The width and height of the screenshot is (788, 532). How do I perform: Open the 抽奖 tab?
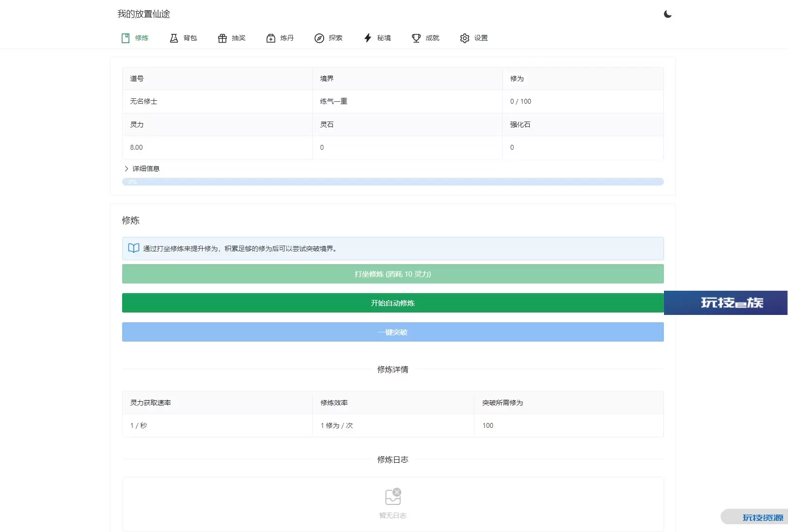(232, 38)
